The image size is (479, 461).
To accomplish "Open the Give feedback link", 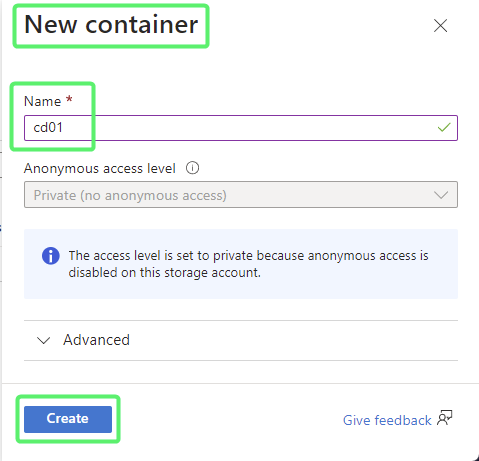I will point(387,420).
